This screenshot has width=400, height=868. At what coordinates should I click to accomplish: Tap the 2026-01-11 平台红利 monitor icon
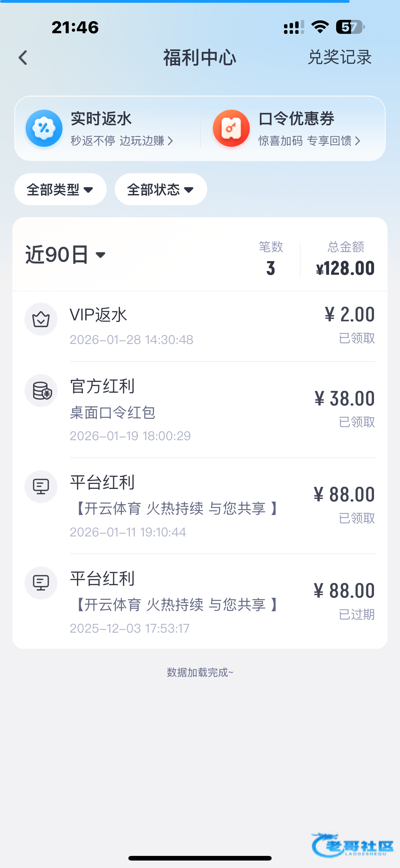pos(41,486)
